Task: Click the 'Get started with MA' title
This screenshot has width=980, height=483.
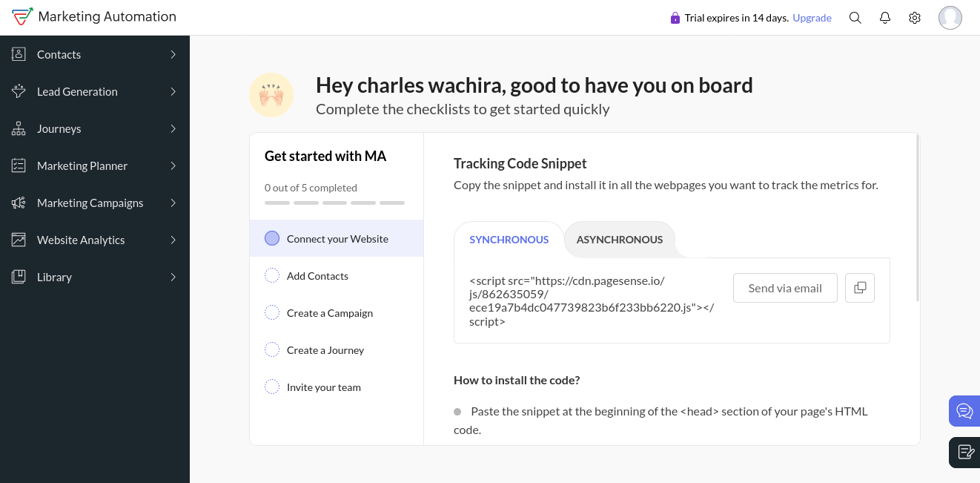Action: click(325, 156)
